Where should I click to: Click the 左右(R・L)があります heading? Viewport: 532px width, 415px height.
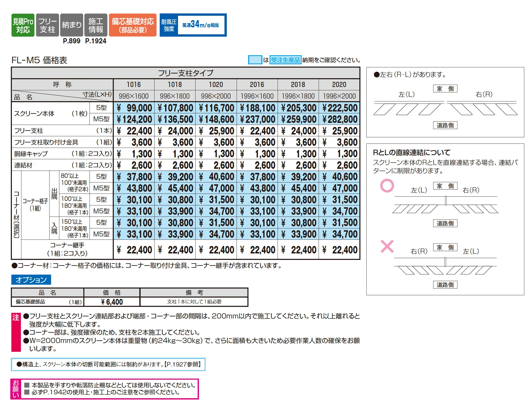[x=410, y=75]
